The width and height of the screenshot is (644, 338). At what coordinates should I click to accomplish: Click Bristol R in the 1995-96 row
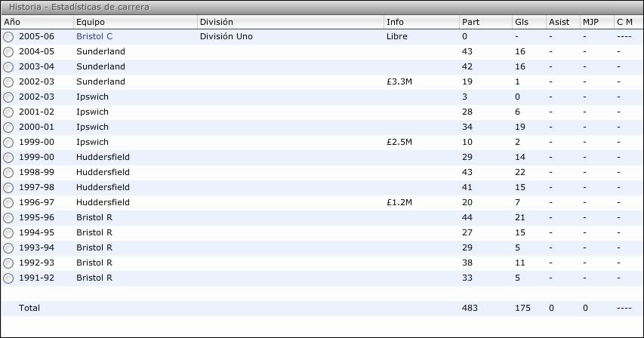(94, 217)
